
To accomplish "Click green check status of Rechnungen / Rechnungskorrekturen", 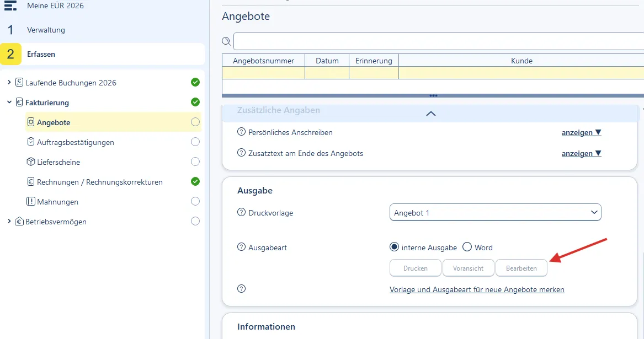I will (195, 181).
